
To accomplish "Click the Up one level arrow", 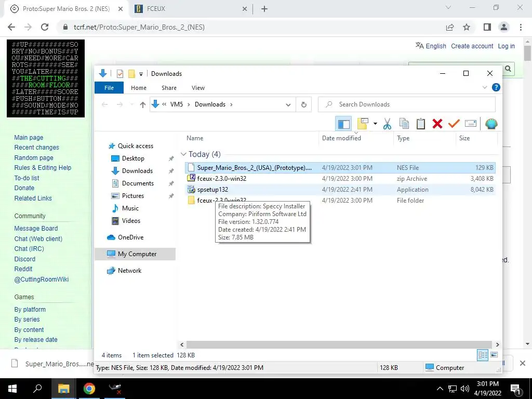I will click(142, 105).
